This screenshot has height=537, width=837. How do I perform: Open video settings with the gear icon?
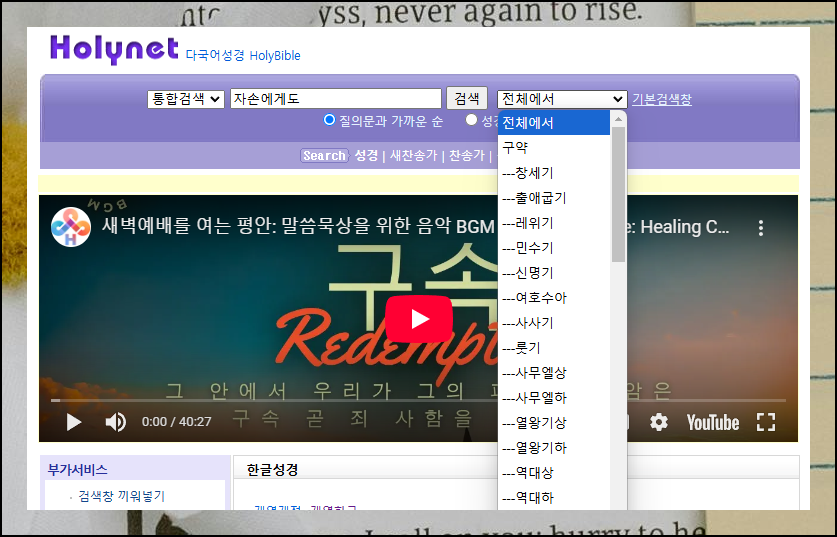(x=659, y=422)
